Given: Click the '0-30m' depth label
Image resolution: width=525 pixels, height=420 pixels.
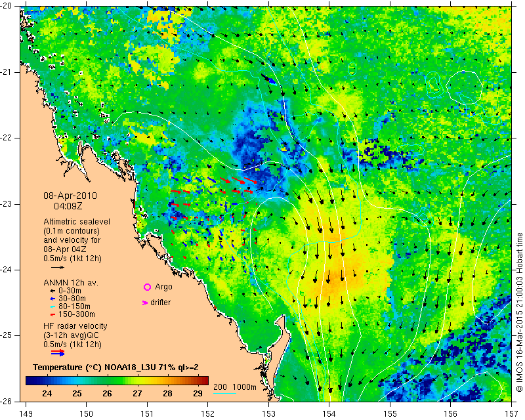Looking at the screenshot, I should point(70,291).
